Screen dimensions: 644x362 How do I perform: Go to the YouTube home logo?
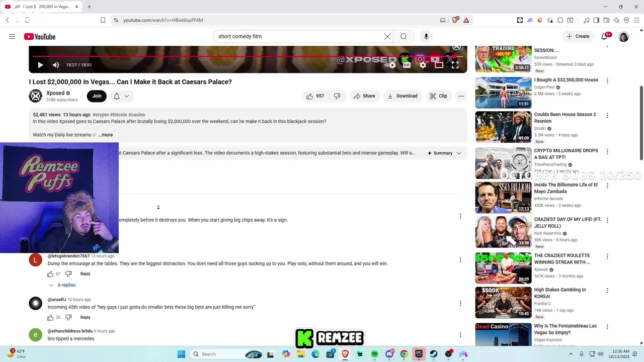click(40, 37)
